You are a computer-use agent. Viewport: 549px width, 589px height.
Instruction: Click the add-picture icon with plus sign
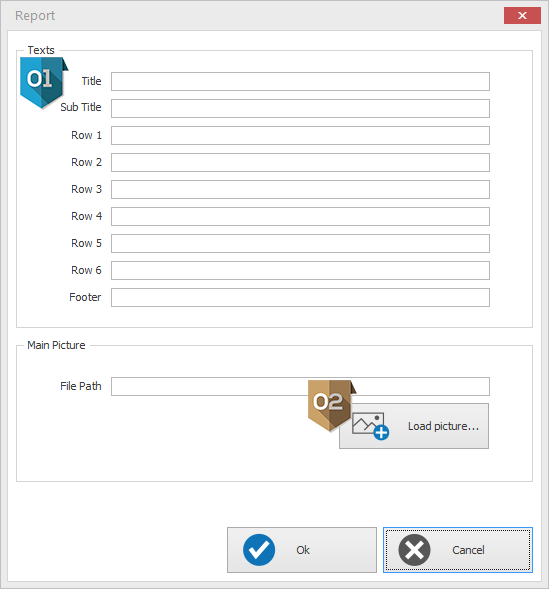point(370,426)
